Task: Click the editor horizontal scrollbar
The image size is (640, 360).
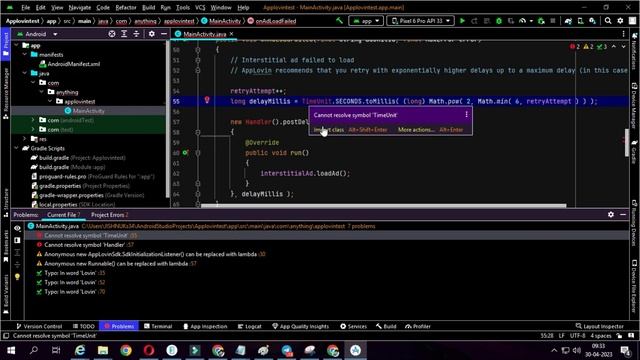Action: 383,206
